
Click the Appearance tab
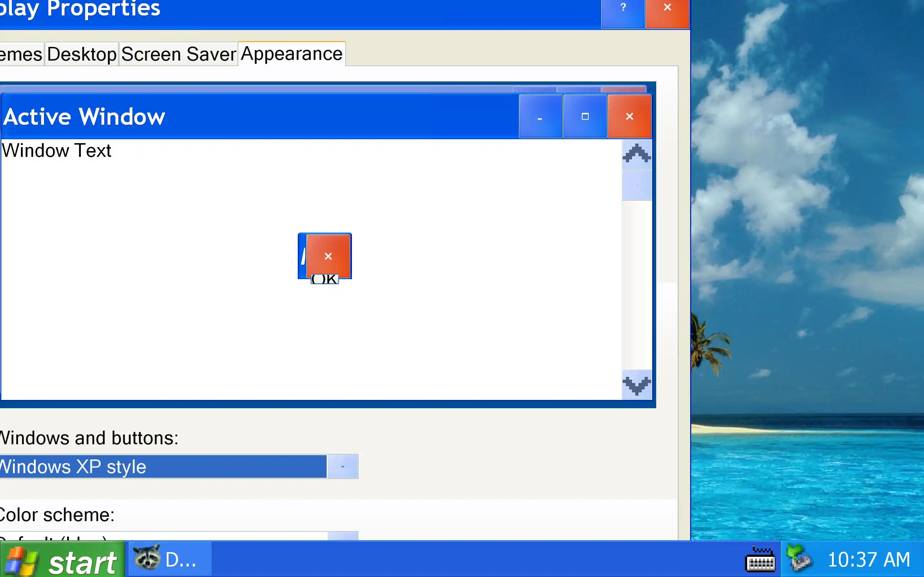(291, 53)
